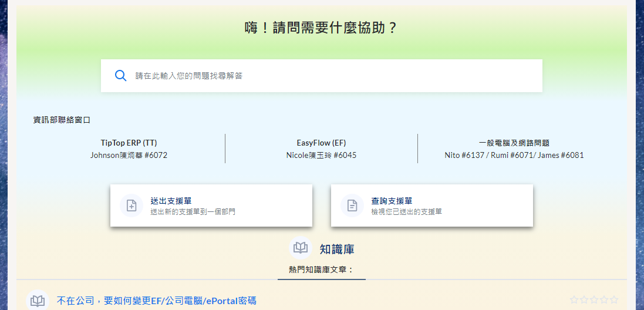Click the magnifier search icon
Screen dimensions: 644x310
point(120,76)
